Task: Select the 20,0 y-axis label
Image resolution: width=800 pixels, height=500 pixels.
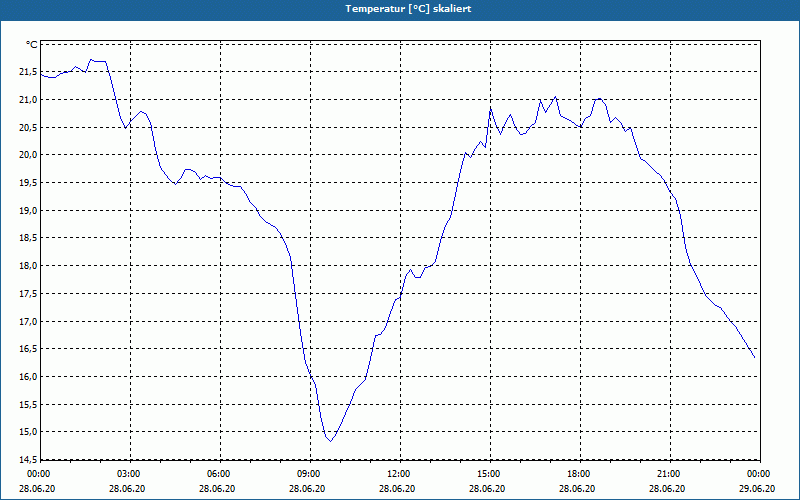Action: 28,155
